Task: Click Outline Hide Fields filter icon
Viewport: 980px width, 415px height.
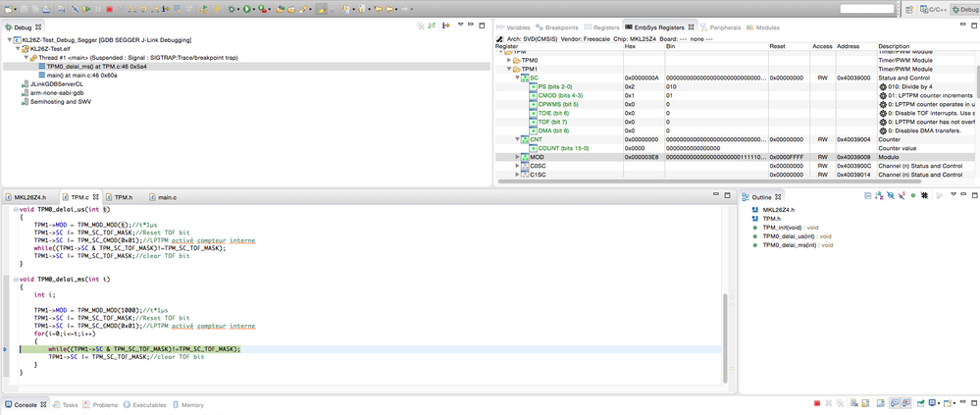Action: coord(891,195)
